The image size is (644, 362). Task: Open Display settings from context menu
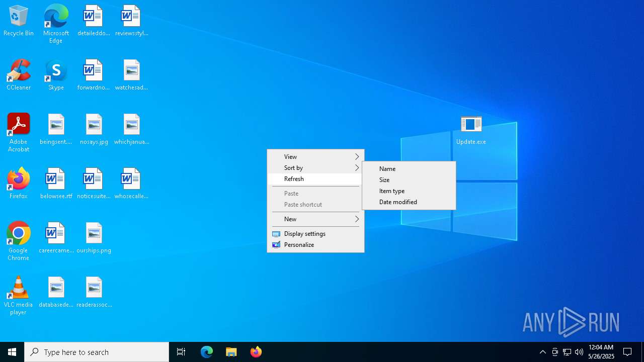[x=315, y=234]
